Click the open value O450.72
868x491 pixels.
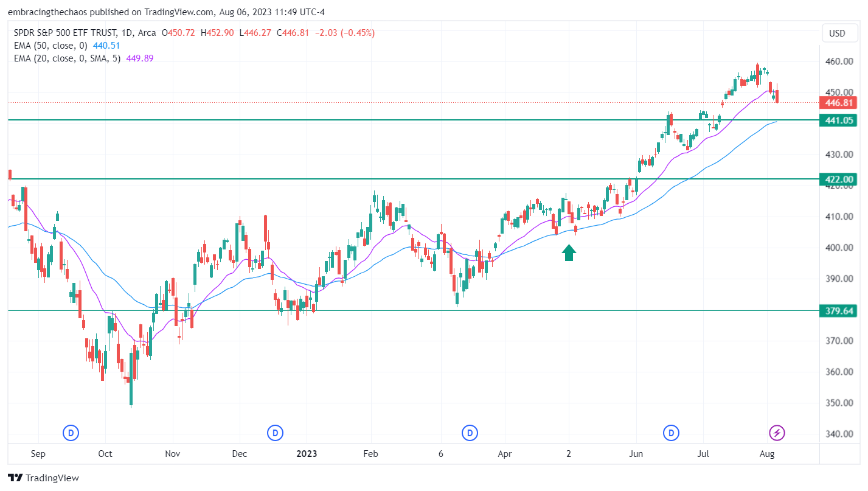tap(178, 33)
